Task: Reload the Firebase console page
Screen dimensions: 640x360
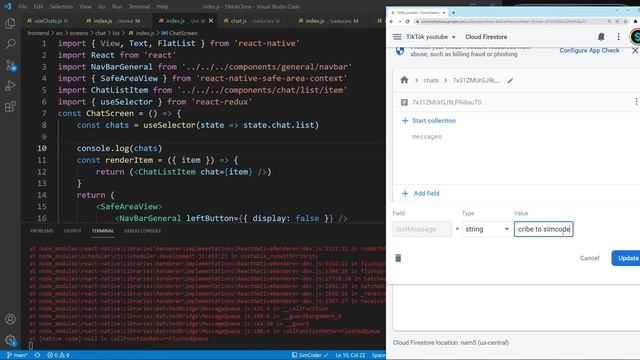Action: 407,21
